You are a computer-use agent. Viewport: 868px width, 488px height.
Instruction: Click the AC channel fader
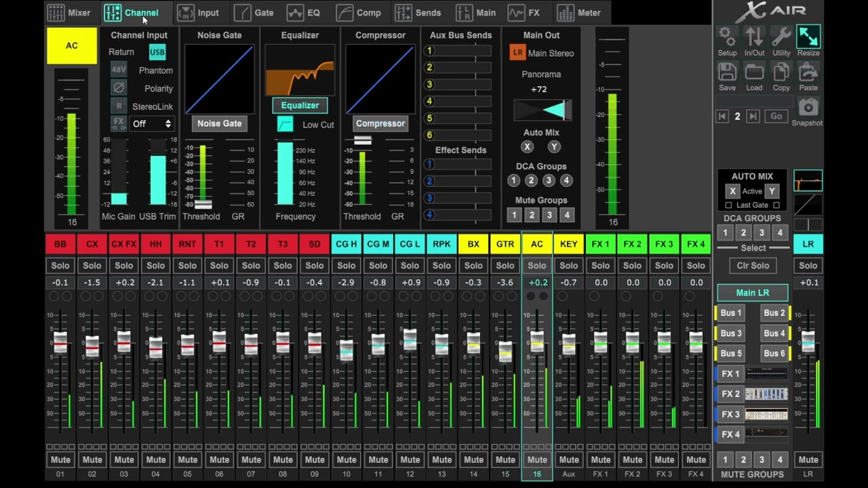pos(537,342)
